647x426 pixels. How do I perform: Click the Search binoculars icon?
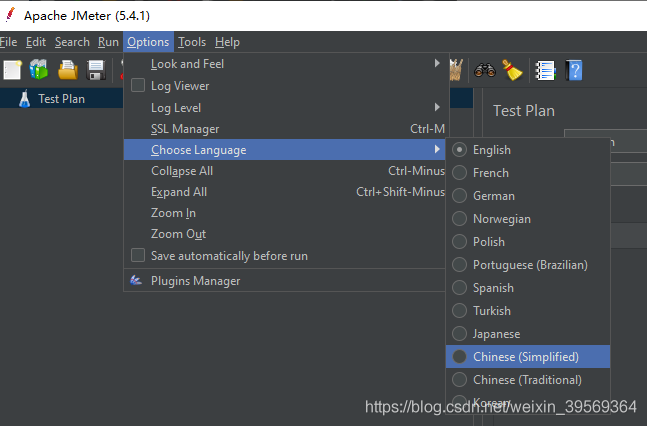point(485,70)
